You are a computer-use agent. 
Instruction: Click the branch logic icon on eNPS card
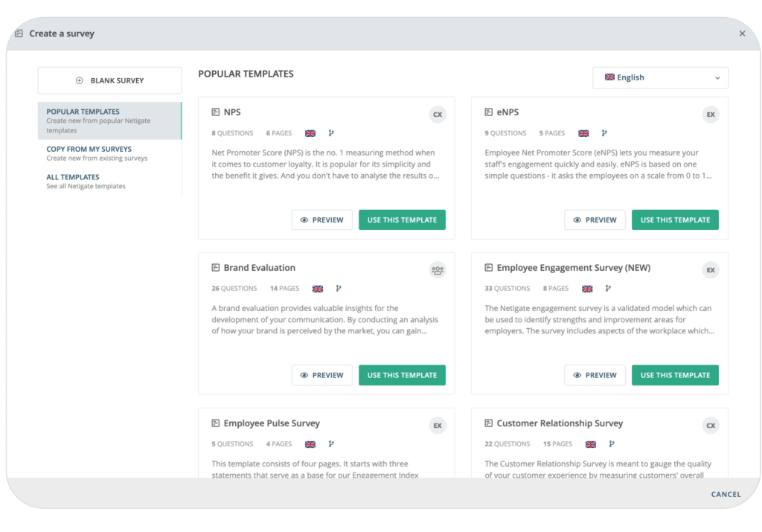[x=604, y=133]
